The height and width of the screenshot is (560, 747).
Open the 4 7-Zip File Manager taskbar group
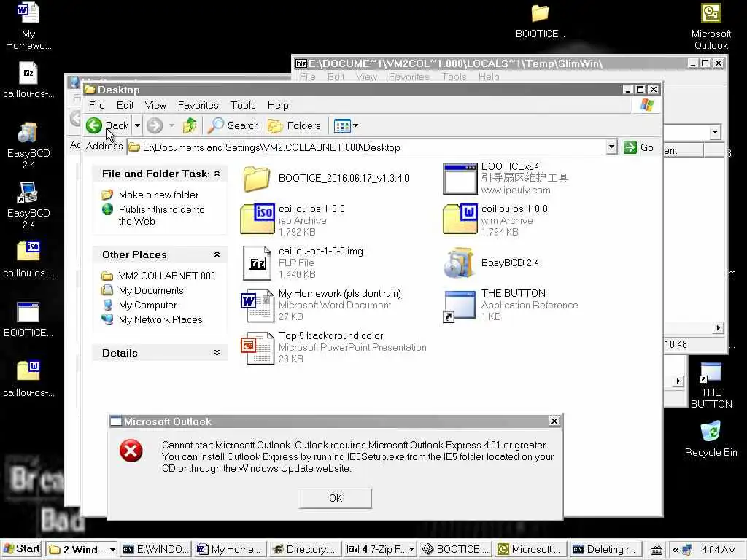379,550
